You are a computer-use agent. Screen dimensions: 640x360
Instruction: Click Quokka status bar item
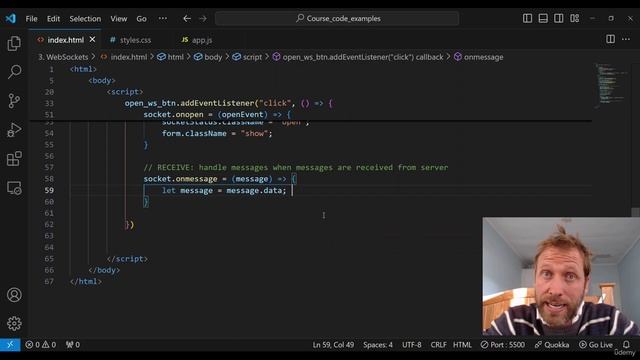pos(551,344)
